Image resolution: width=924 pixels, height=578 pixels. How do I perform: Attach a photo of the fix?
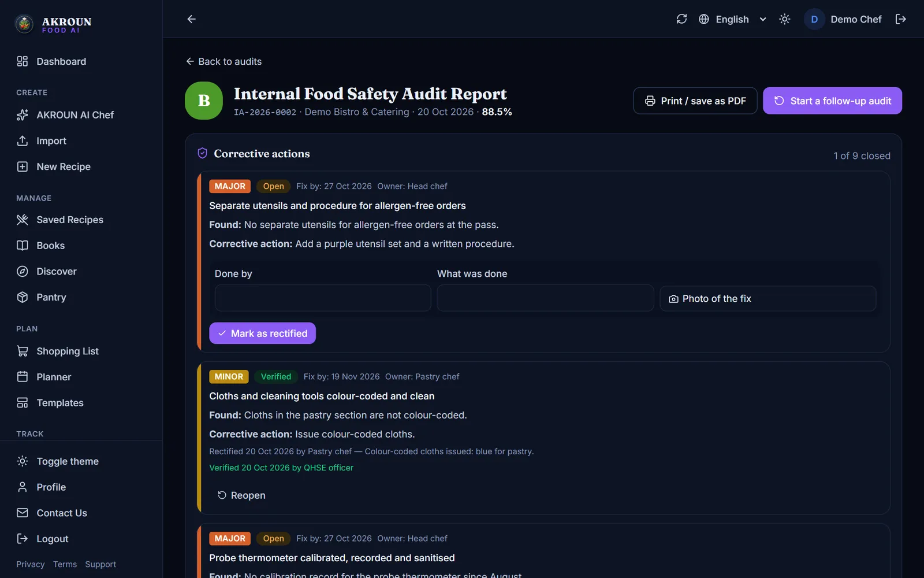point(768,298)
